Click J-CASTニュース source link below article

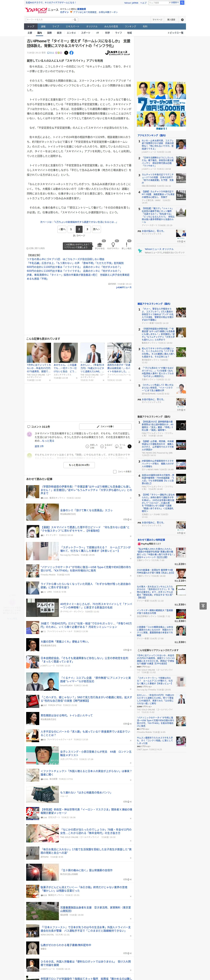[x=123, y=288]
